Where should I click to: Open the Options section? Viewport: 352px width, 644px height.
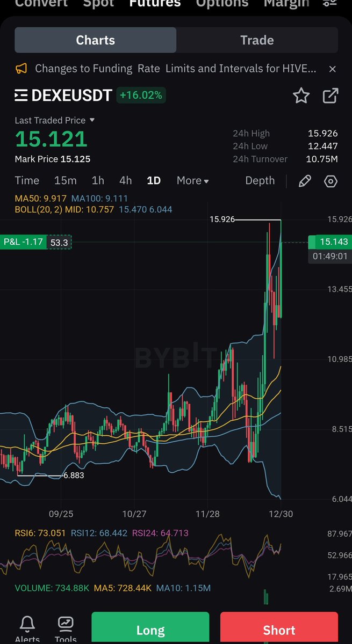222,3
